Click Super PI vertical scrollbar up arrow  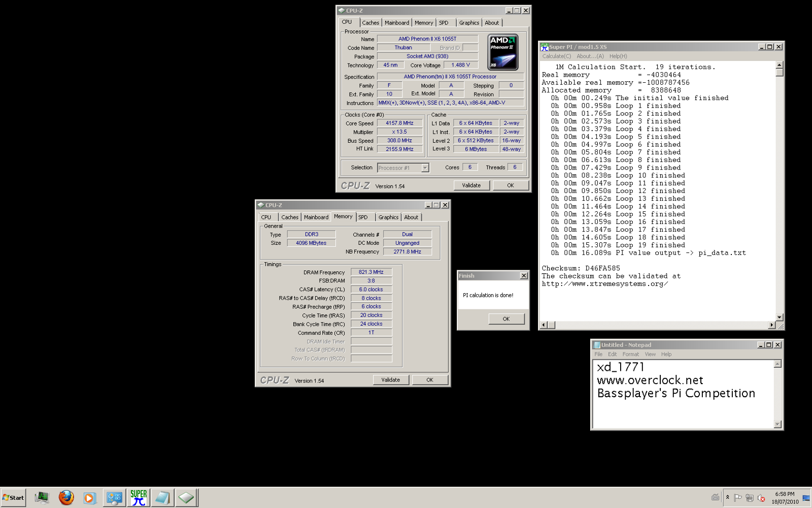pyautogui.click(x=780, y=65)
